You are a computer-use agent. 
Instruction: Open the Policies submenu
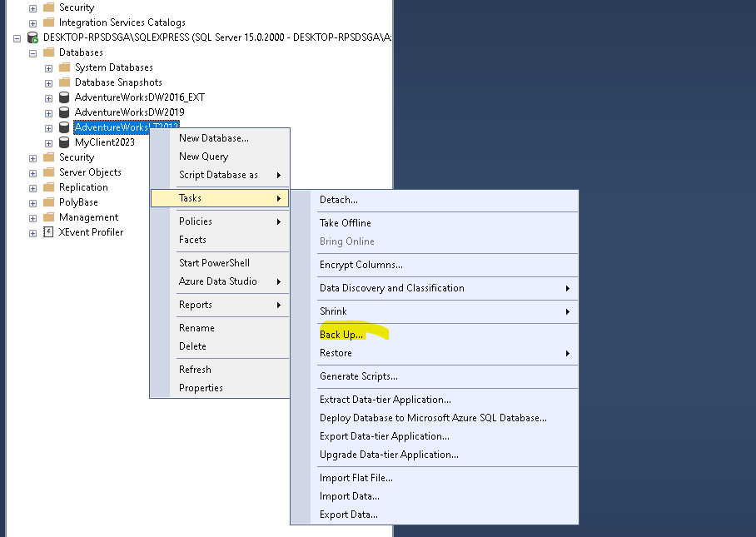(220, 221)
